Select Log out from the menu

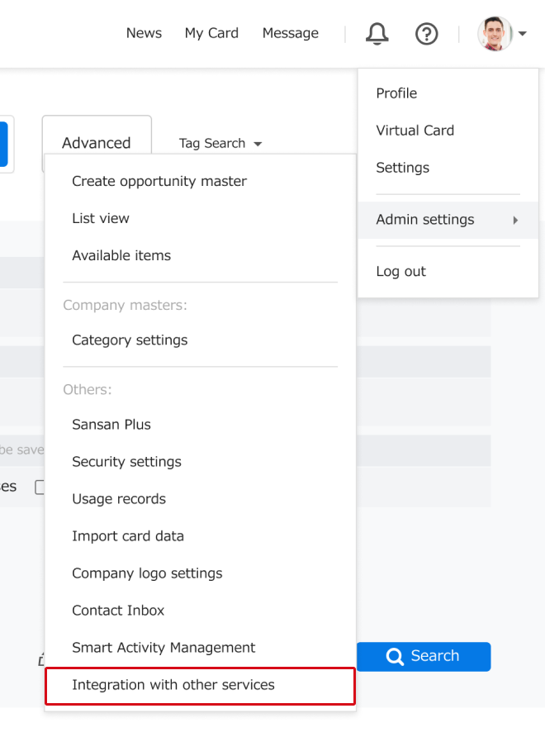point(400,270)
